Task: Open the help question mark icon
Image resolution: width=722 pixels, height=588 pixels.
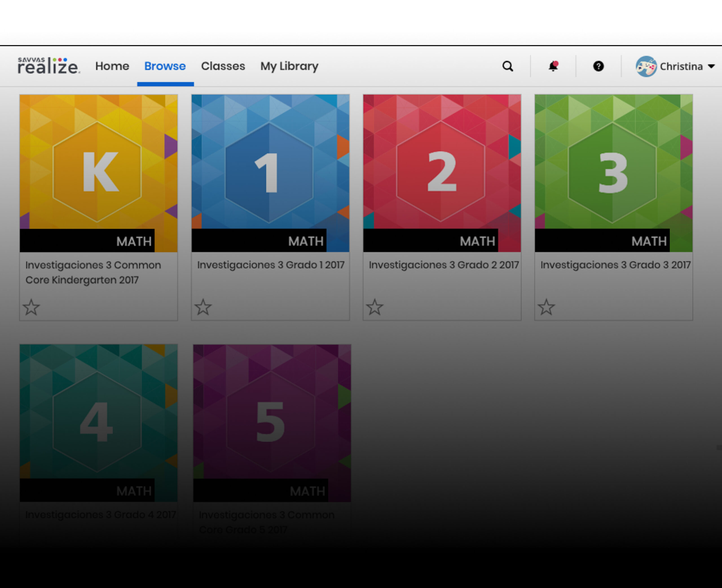Action: click(598, 66)
